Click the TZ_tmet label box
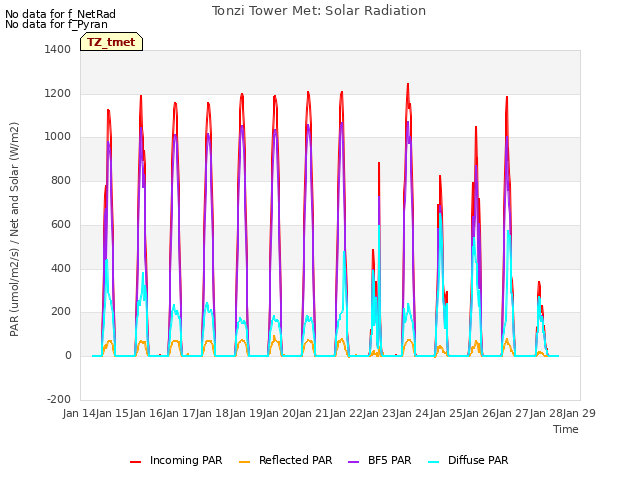The width and height of the screenshot is (640, 480). coord(111,42)
